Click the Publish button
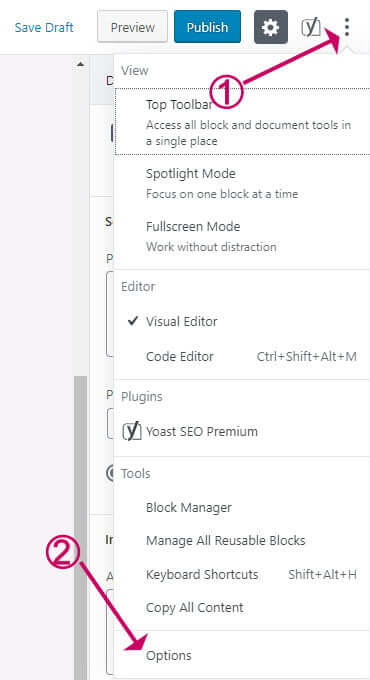 (x=207, y=27)
